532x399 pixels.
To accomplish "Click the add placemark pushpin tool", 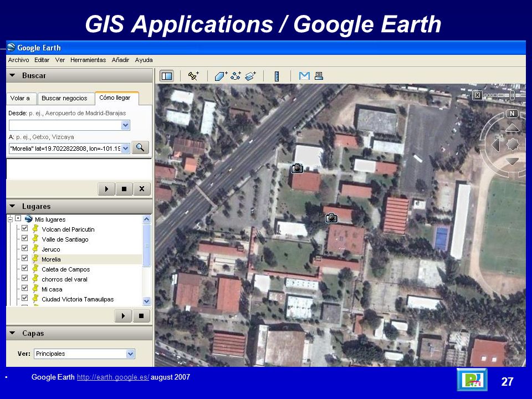I will 194,76.
